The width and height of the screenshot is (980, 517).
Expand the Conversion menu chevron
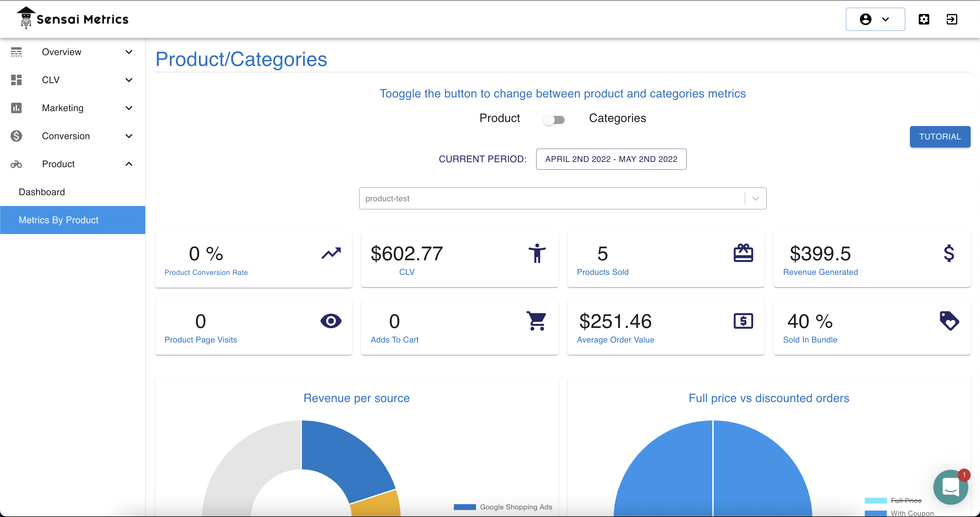pos(129,136)
